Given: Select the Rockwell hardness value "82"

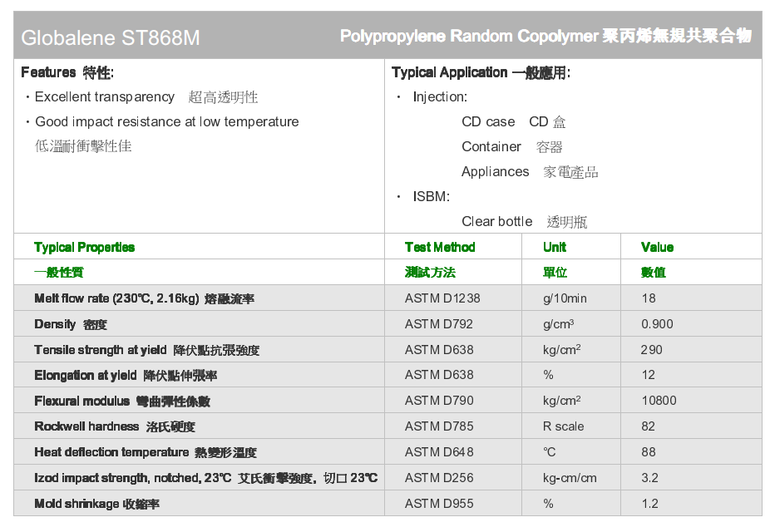Looking at the screenshot, I should (x=649, y=426).
